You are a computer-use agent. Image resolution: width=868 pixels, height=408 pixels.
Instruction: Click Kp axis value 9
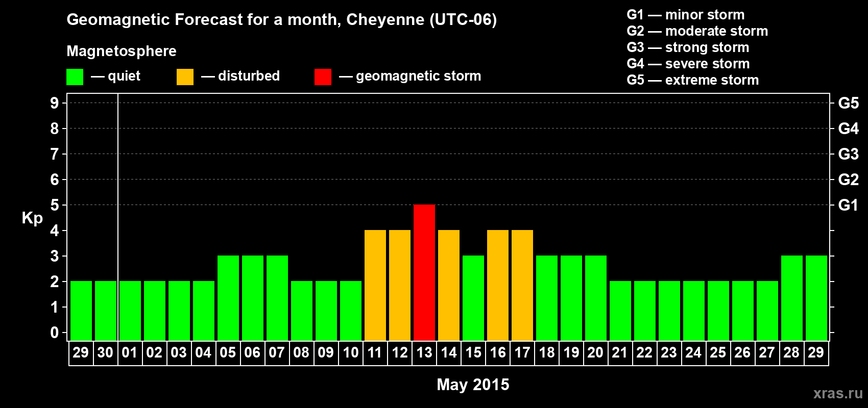[55, 103]
